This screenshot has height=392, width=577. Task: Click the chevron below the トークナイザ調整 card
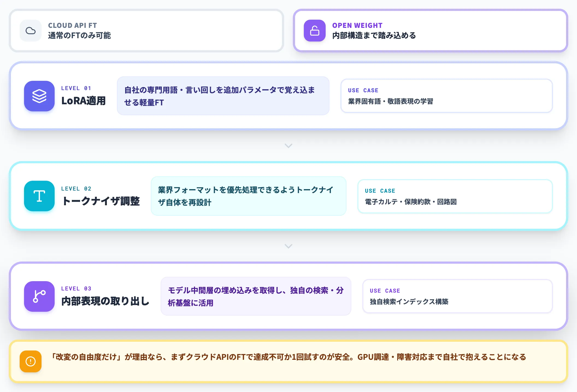(288, 246)
